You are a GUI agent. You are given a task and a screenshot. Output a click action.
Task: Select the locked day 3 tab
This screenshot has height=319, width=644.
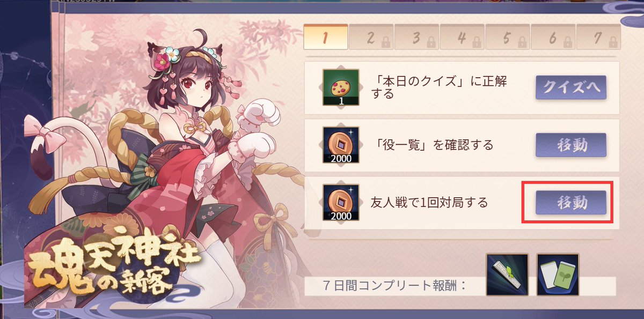417,37
